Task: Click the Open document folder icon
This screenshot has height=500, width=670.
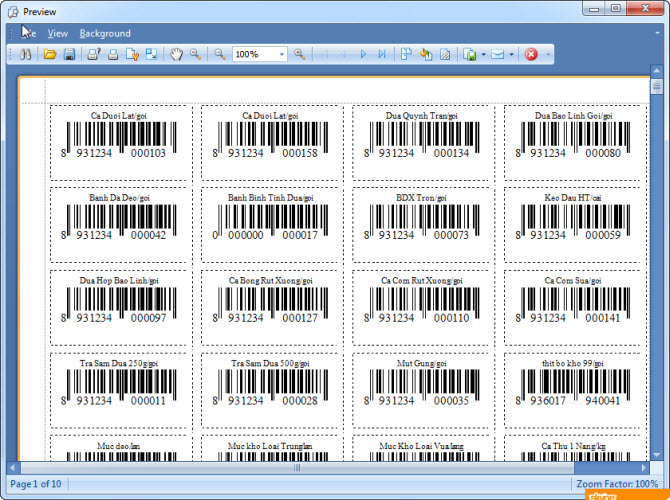Action: pos(50,54)
